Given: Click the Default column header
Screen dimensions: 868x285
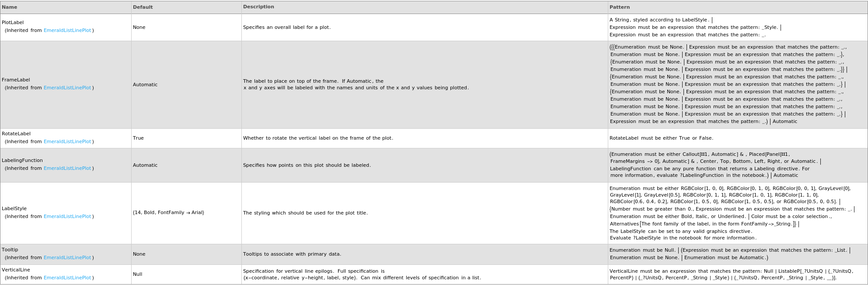Looking at the screenshot, I should [143, 7].
